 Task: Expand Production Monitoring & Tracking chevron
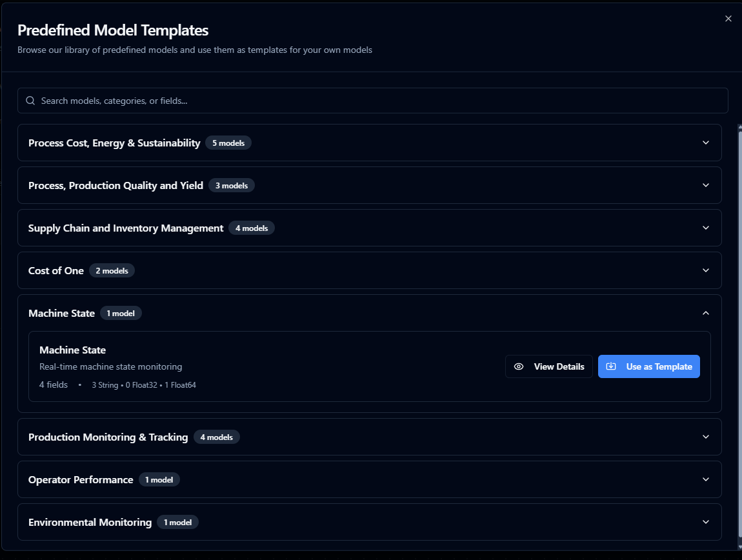[x=705, y=437]
